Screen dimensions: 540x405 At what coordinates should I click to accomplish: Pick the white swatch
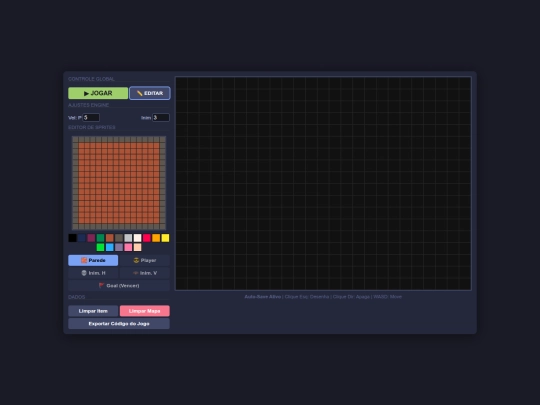pyautogui.click(x=137, y=238)
